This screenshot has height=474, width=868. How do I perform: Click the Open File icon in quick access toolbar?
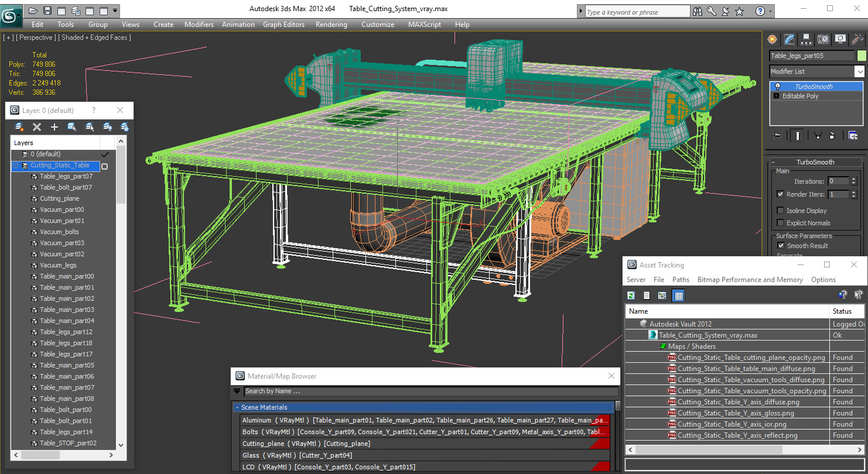33,11
